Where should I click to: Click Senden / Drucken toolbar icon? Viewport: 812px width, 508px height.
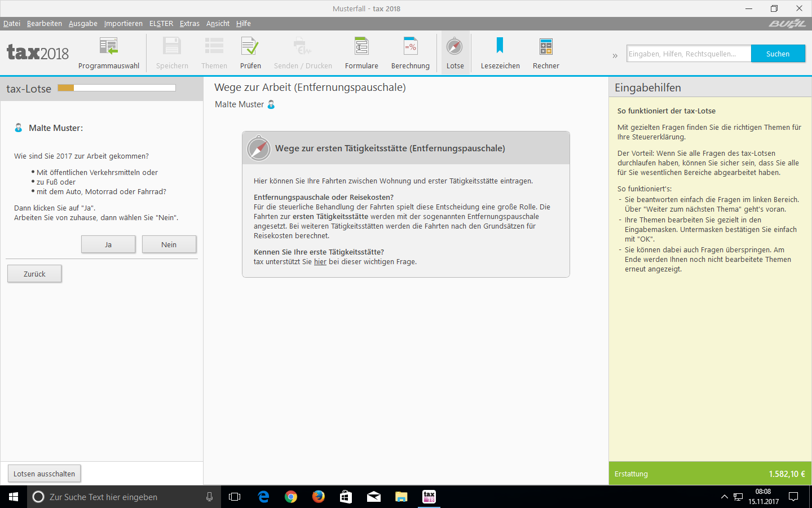click(x=303, y=53)
